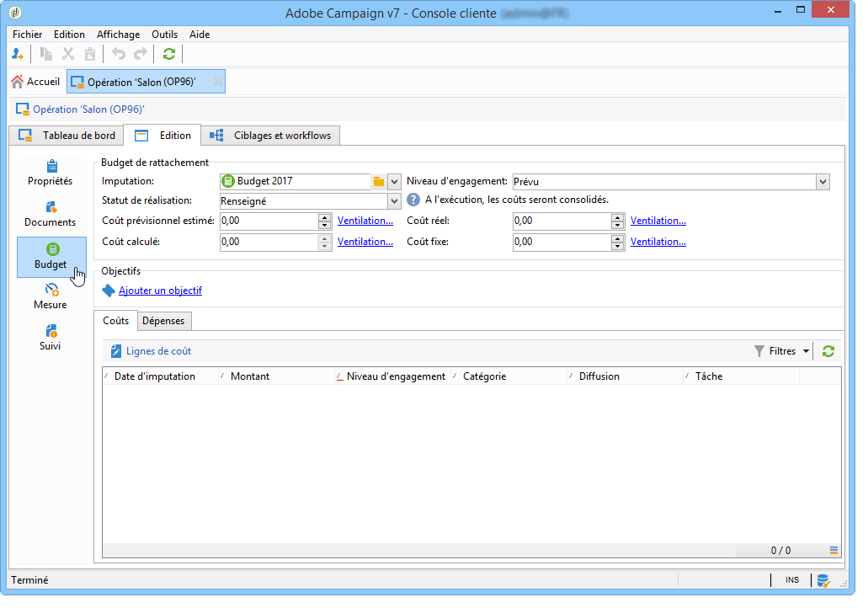The height and width of the screenshot is (608, 868).
Task: Click the Ajouter un objectif link
Action: (x=161, y=291)
